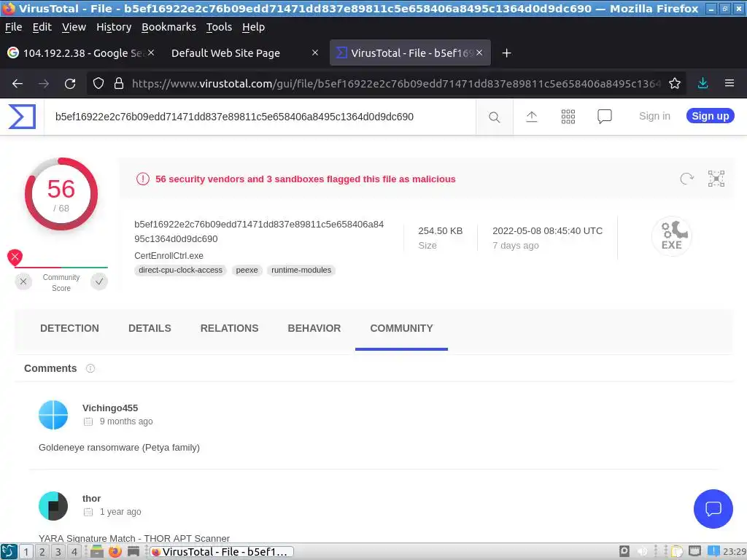The height and width of the screenshot is (560, 747).
Task: Open the Tools menu
Action: click(219, 27)
